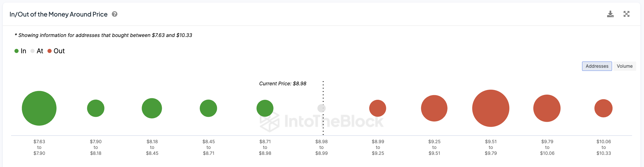Switch to Addresses view
Screen dimensions: 644x167
coord(597,66)
